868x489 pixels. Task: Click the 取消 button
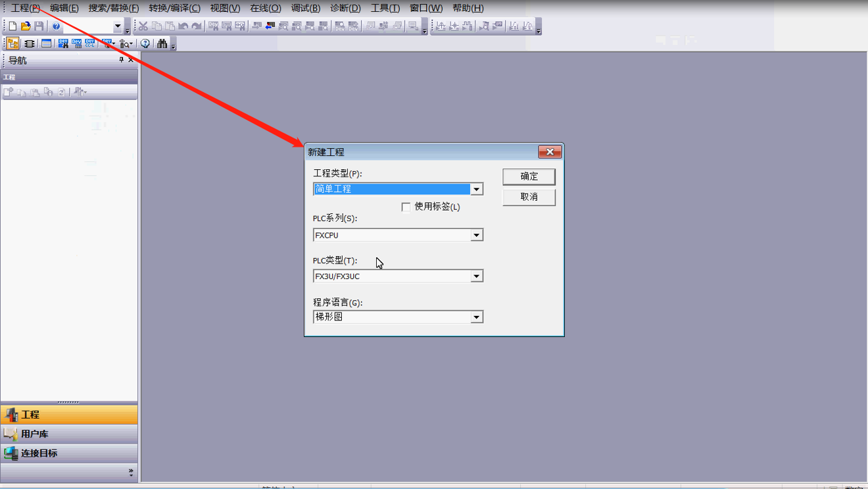pos(529,197)
